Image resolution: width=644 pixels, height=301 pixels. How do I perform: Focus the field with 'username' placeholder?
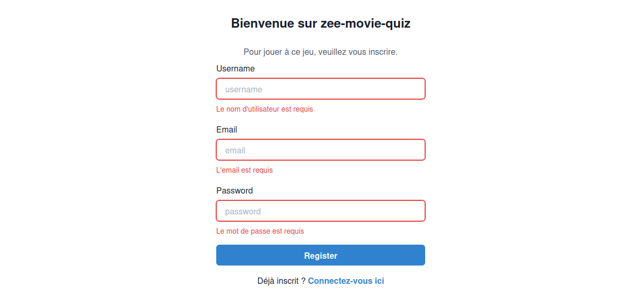[x=321, y=89]
